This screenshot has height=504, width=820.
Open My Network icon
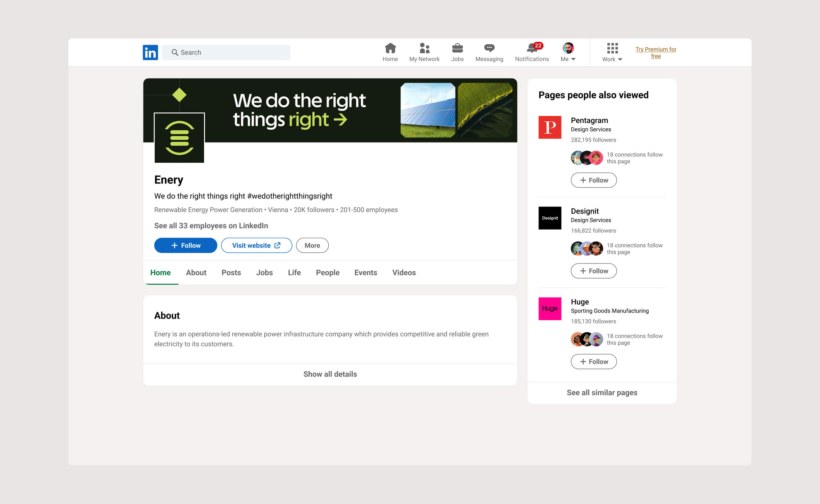[x=424, y=48]
